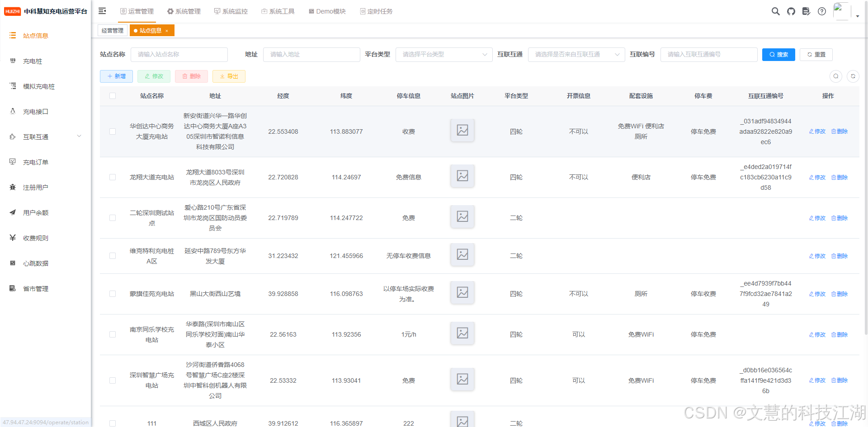Collapse sidebar with hamburger menu icon
868x427 pixels.
point(102,11)
